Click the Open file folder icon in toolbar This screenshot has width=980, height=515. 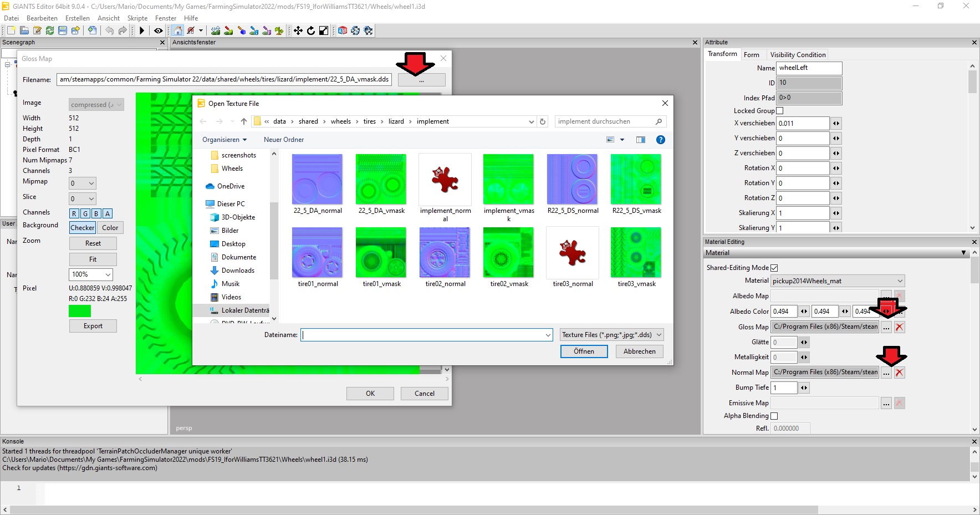(24, 30)
